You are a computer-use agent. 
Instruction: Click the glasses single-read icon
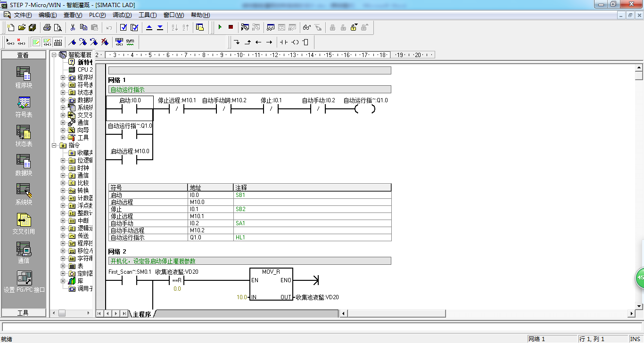pyautogui.click(x=307, y=27)
